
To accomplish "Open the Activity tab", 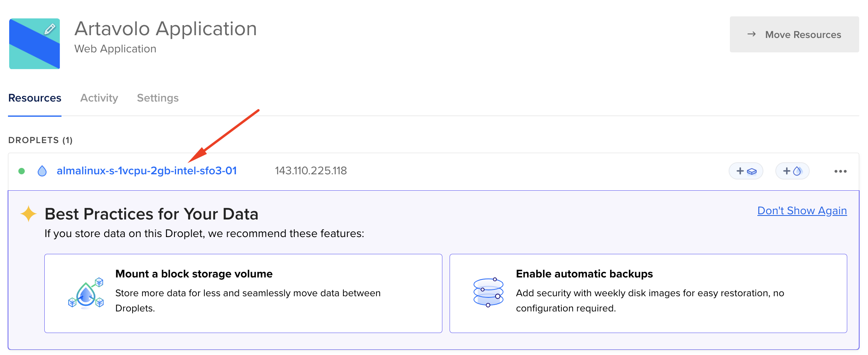I will point(99,98).
